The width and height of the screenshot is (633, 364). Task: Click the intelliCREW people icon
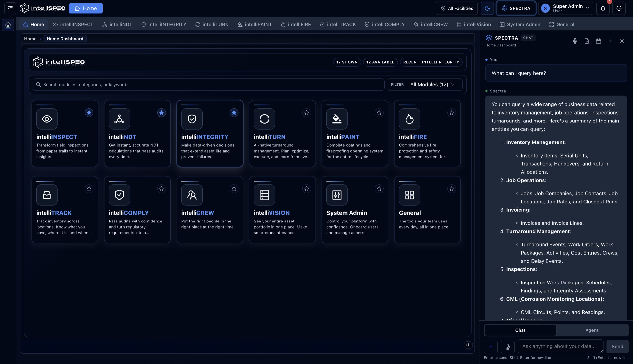[x=192, y=195]
